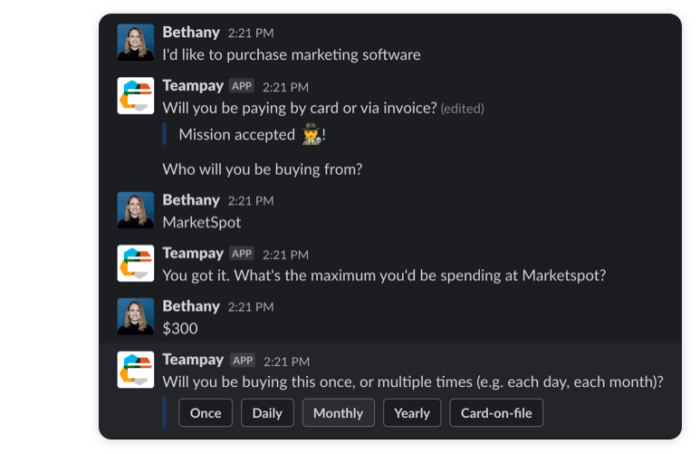This screenshot has width=700, height=454.
Task: Open Bethany's name on the first message
Action: coord(191,32)
